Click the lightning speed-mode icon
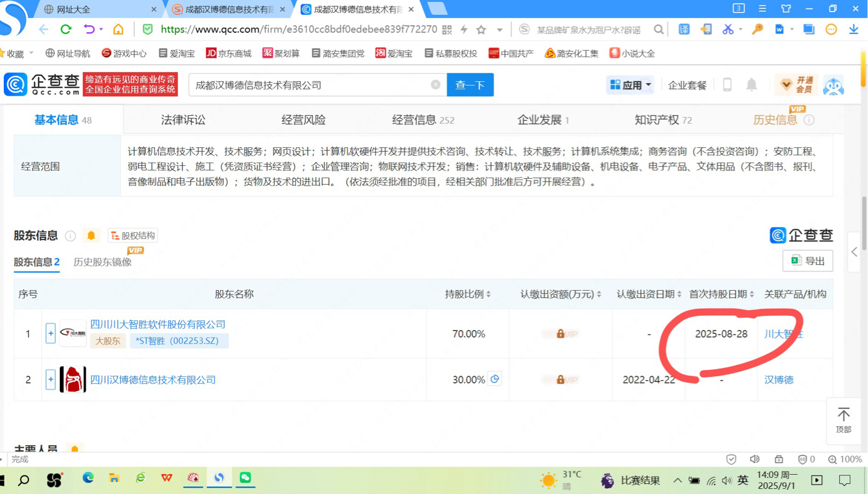 (x=464, y=30)
